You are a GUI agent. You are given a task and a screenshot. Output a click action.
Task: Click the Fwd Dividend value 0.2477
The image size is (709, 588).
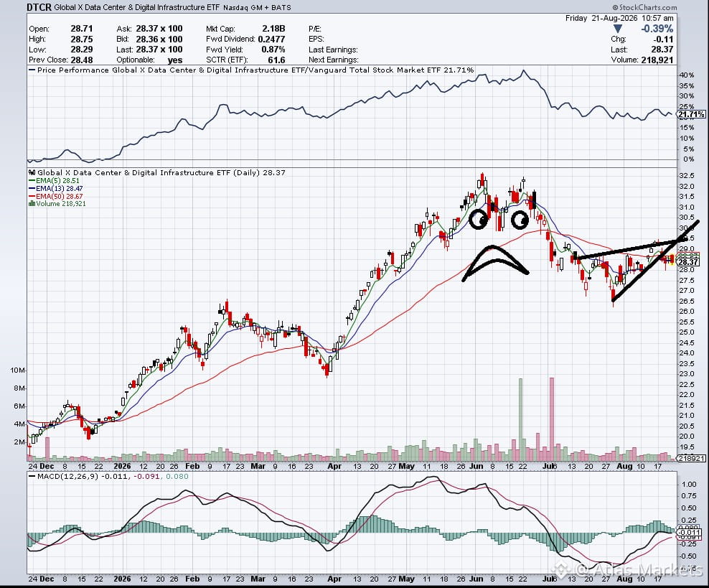tap(271, 39)
